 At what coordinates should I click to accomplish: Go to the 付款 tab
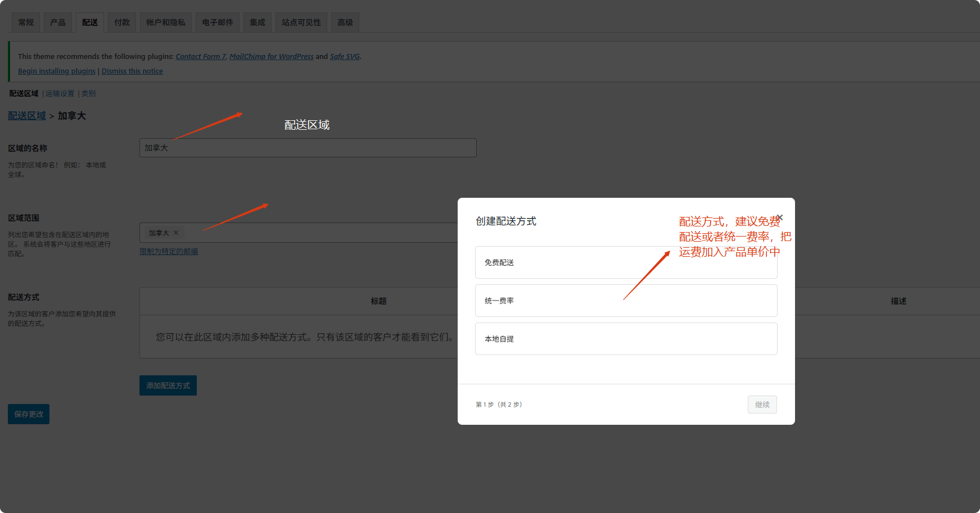122,22
